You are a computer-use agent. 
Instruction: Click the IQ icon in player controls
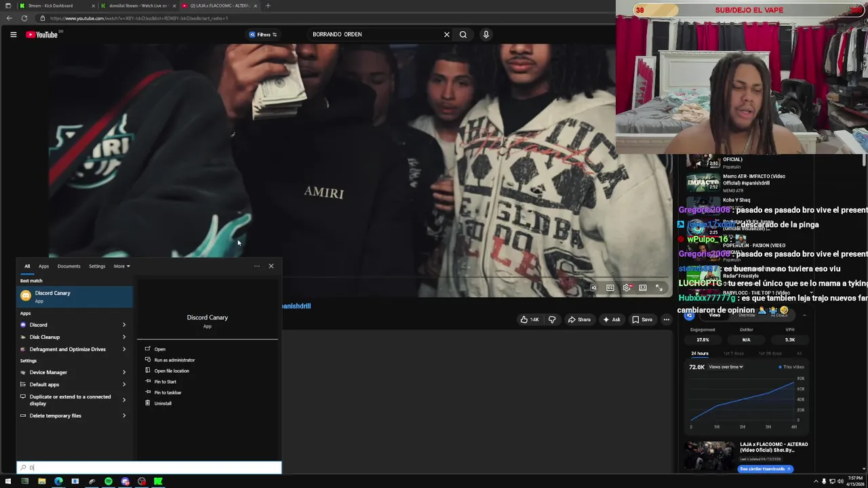593,288
